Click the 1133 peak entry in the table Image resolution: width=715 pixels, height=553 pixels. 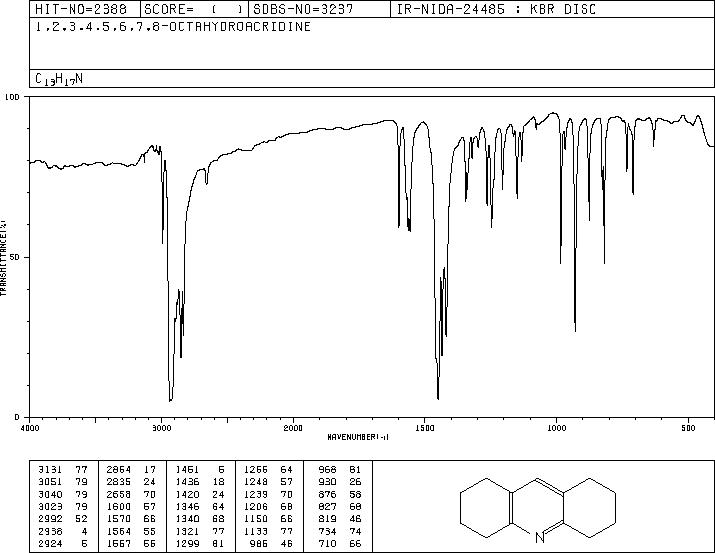tap(268, 532)
